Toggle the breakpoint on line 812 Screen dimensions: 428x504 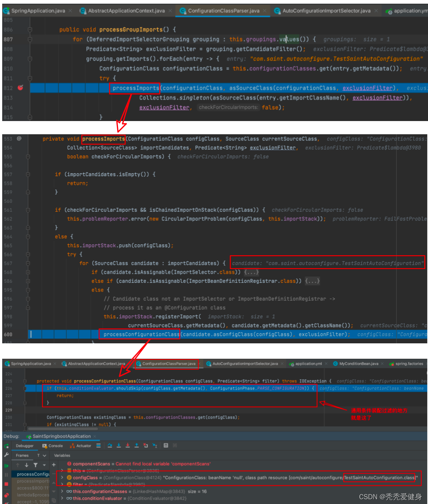point(21,88)
